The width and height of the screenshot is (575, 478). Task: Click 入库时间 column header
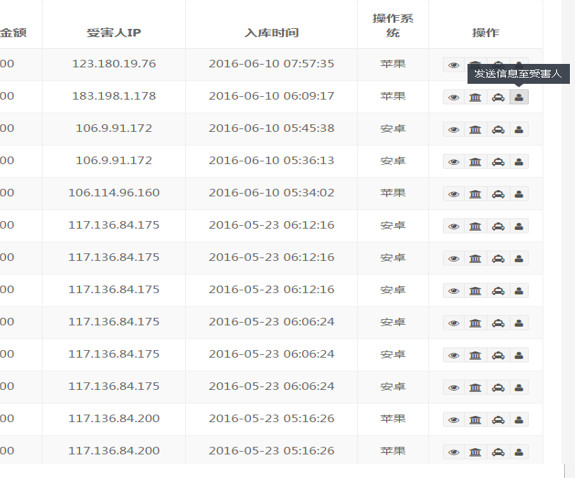271,33
